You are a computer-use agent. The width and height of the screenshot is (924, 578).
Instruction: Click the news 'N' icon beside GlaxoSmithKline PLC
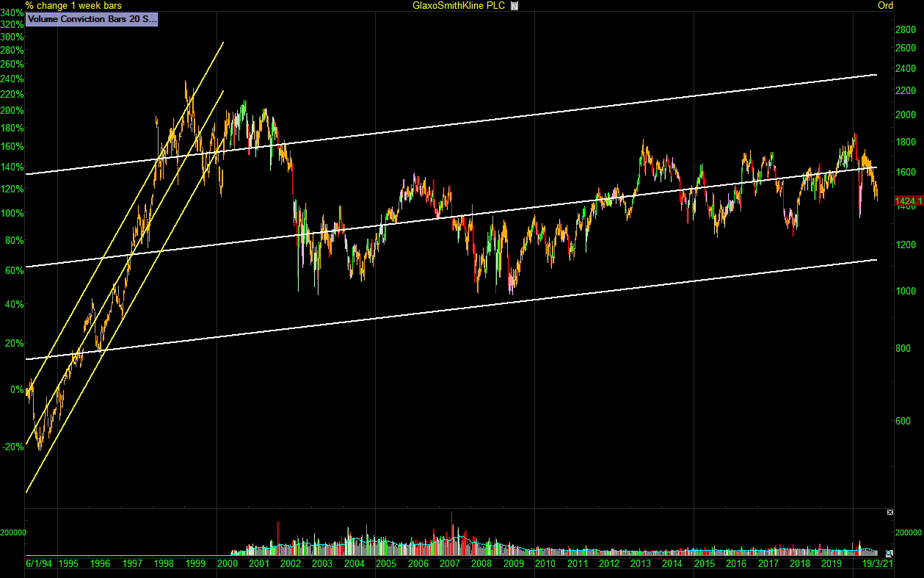(x=514, y=6)
